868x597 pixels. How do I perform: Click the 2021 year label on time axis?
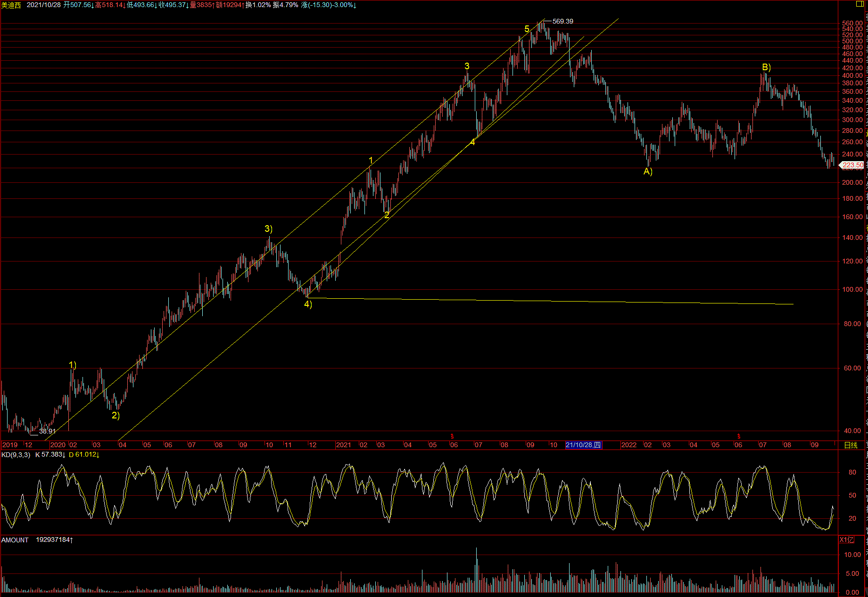coord(343,445)
